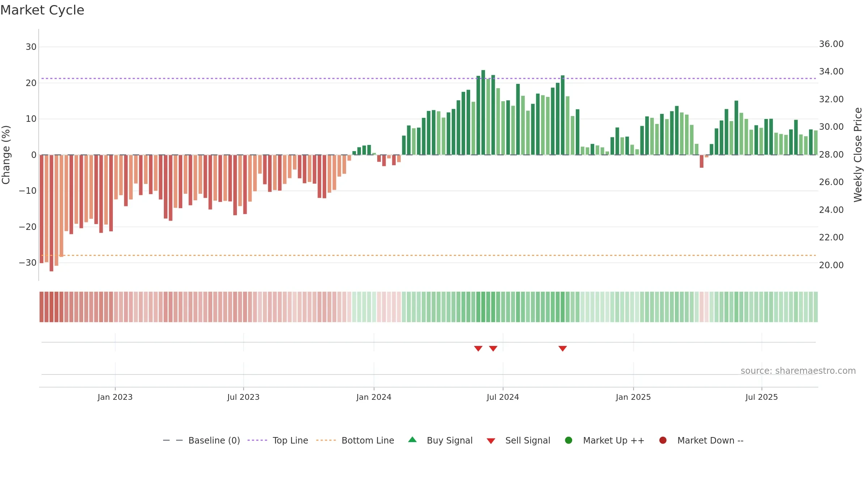Click the 28.00 price axis label
868x488 pixels.
click(831, 155)
